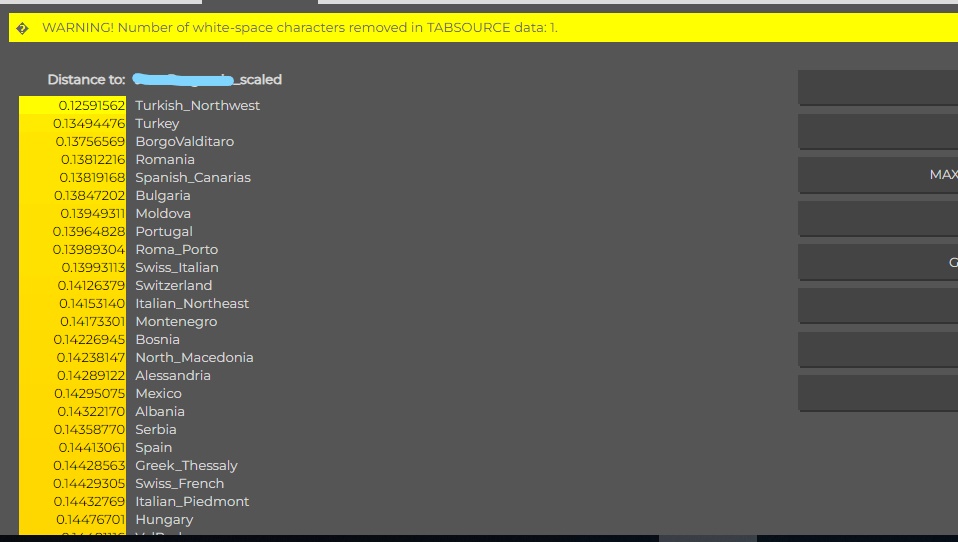Click distance value 0.14428563
The width and height of the screenshot is (958, 542).
[89, 466]
